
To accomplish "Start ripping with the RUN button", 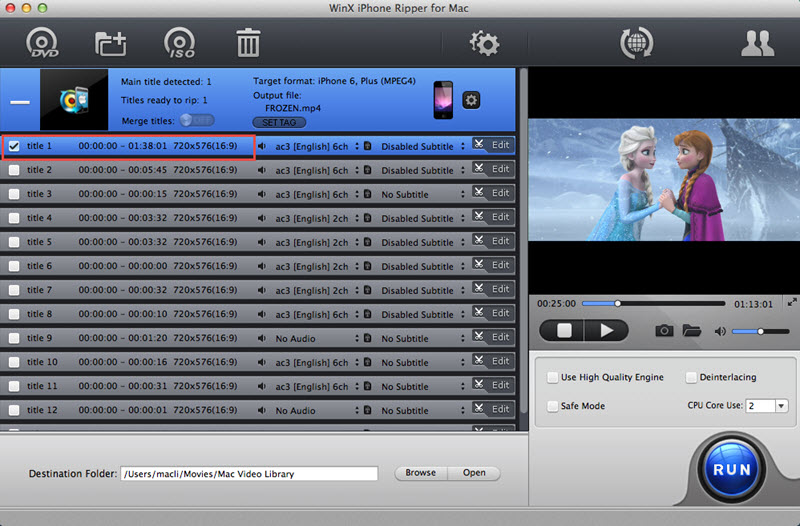I will (x=732, y=469).
